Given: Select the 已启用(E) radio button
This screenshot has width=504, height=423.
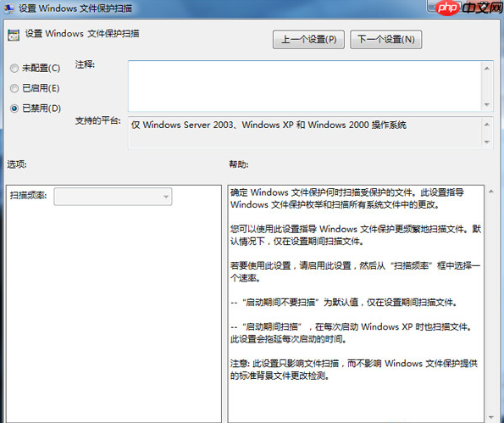Looking at the screenshot, I should (x=14, y=88).
